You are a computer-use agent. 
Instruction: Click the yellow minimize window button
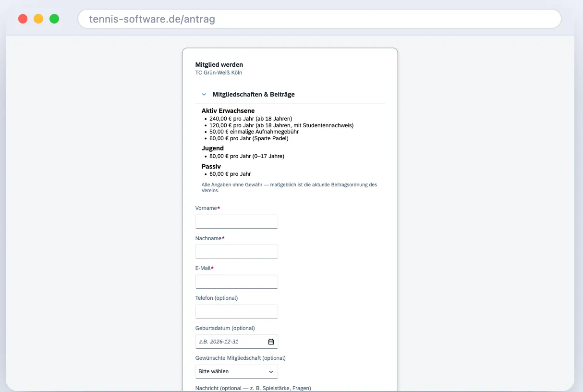tap(38, 19)
